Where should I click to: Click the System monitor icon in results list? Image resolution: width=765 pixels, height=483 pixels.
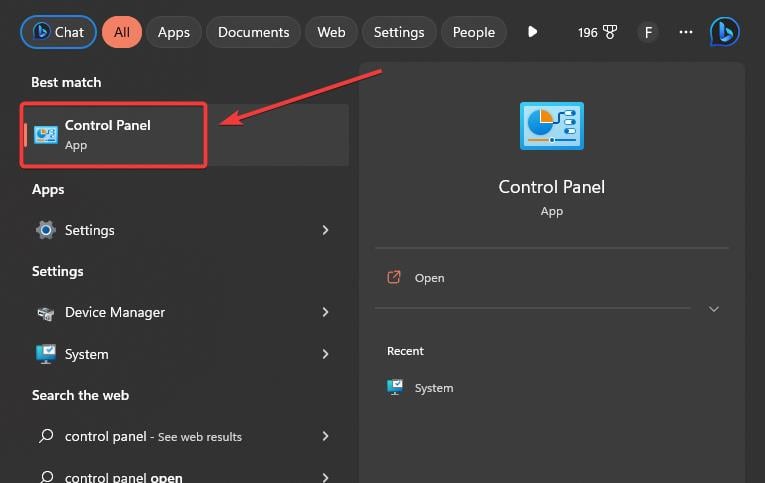coord(46,354)
